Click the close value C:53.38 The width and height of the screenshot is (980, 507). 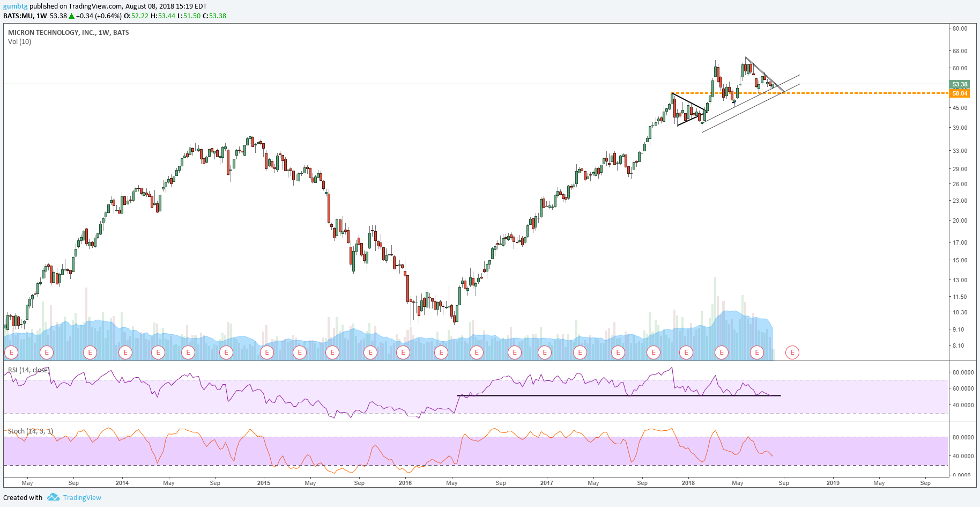tap(214, 16)
